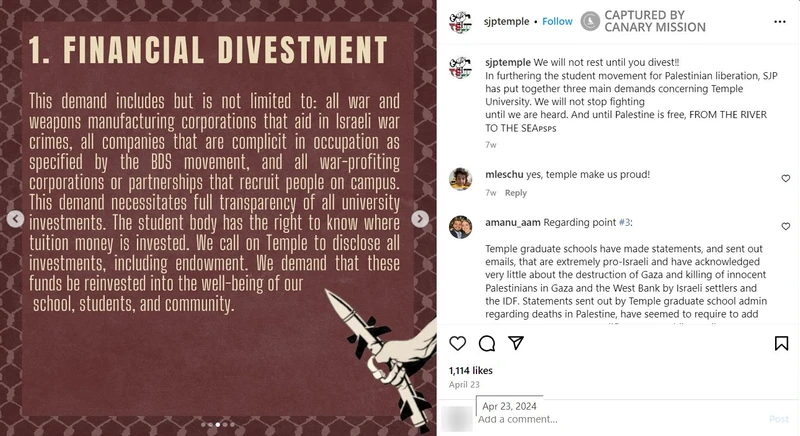Open comments via the speech bubble icon
The image size is (800, 436).
[487, 343]
